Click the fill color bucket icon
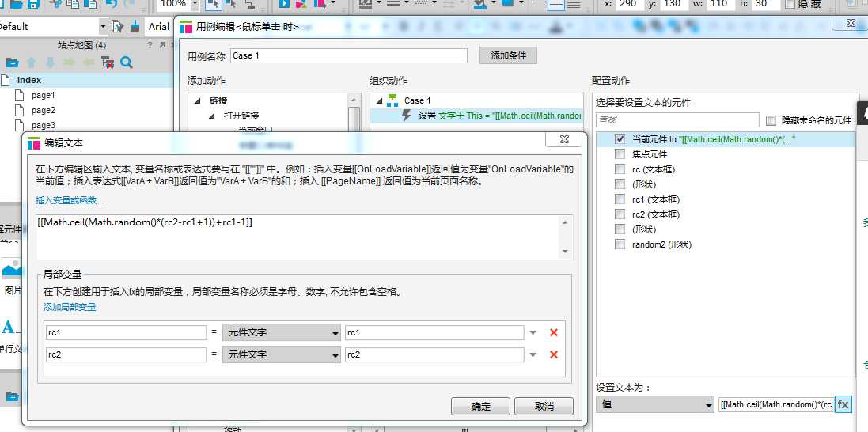The height and width of the screenshot is (432, 868). 480,4
